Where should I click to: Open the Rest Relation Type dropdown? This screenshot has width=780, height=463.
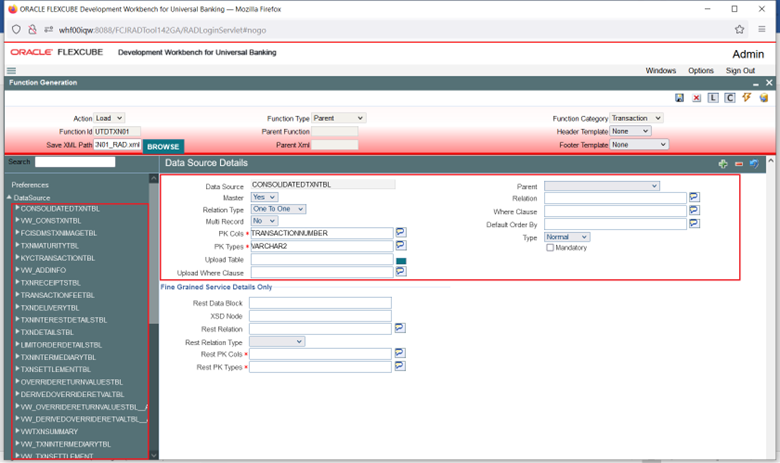(x=277, y=342)
